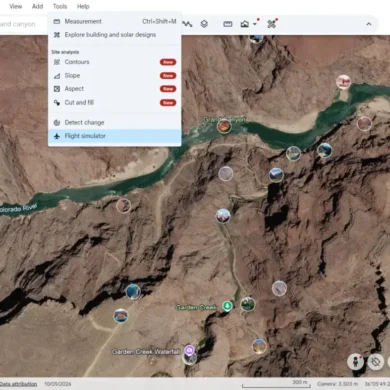This screenshot has height=390, width=390.
Task: Select the purple camera marker at Garden Creek Waterfall
Action: (x=189, y=351)
